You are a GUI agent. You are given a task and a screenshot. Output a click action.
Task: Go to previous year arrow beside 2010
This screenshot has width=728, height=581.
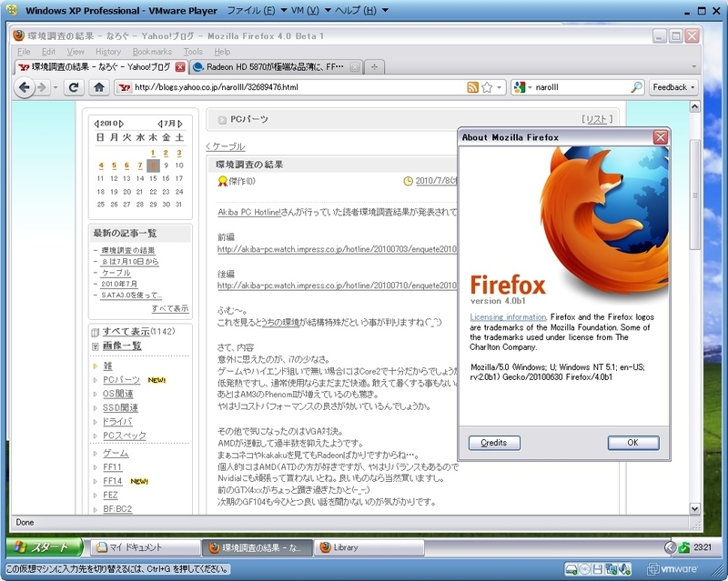[96, 124]
